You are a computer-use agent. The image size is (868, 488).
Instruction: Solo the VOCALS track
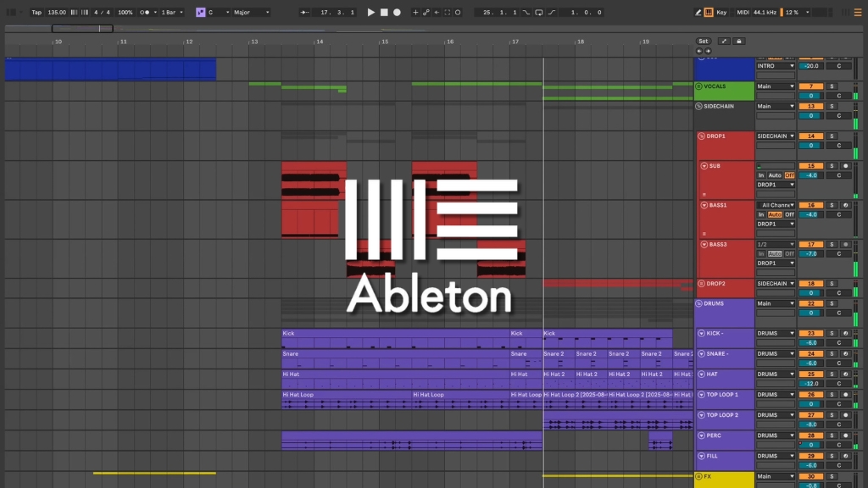tap(832, 86)
